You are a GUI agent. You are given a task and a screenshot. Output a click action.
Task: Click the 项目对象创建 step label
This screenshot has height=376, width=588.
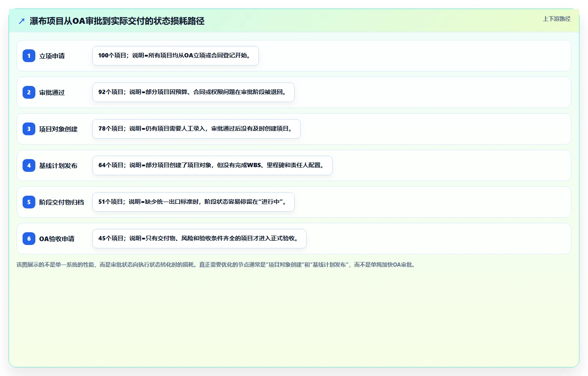coord(58,129)
